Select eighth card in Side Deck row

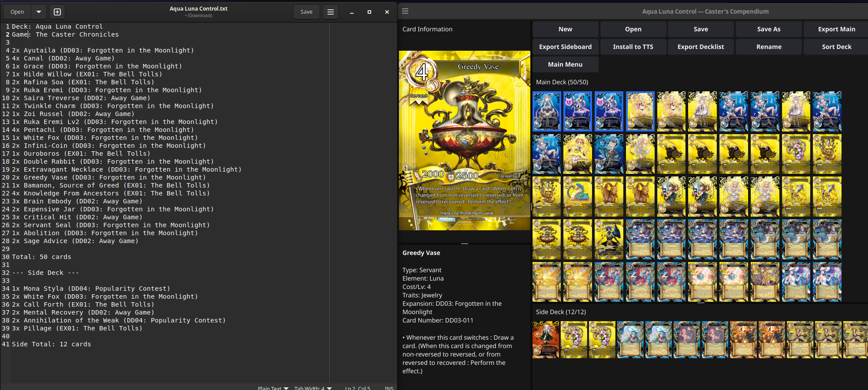click(743, 340)
